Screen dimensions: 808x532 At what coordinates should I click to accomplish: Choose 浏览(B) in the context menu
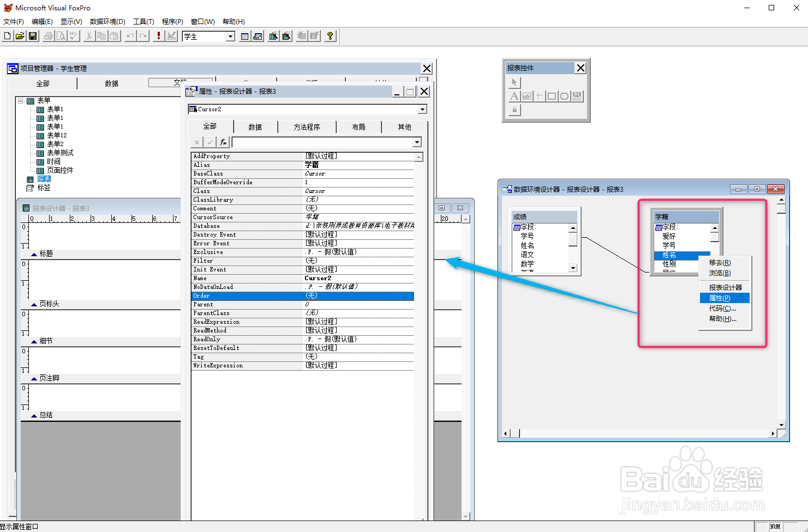coord(725,273)
